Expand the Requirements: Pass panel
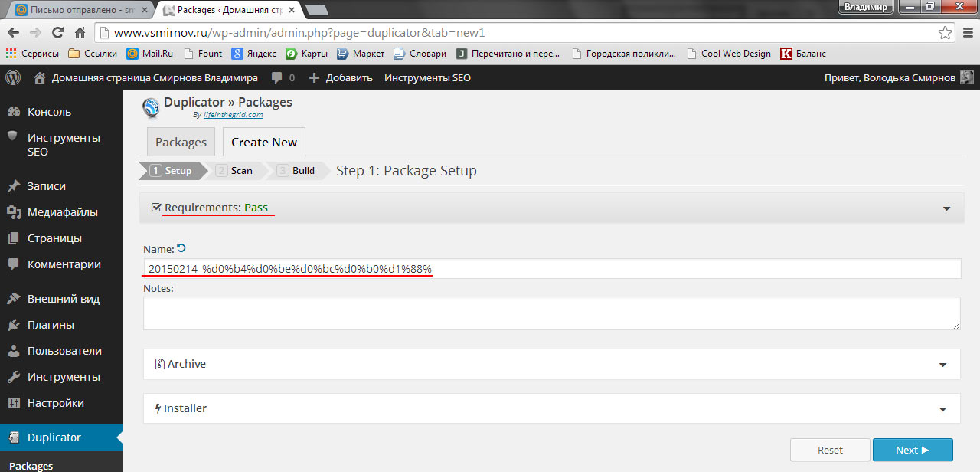980x472 pixels. [552, 208]
